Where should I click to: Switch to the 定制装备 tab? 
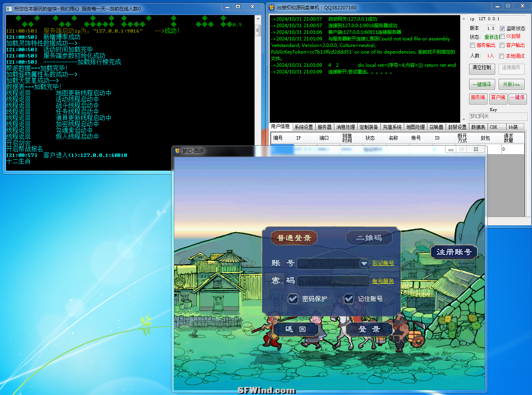[369, 127]
